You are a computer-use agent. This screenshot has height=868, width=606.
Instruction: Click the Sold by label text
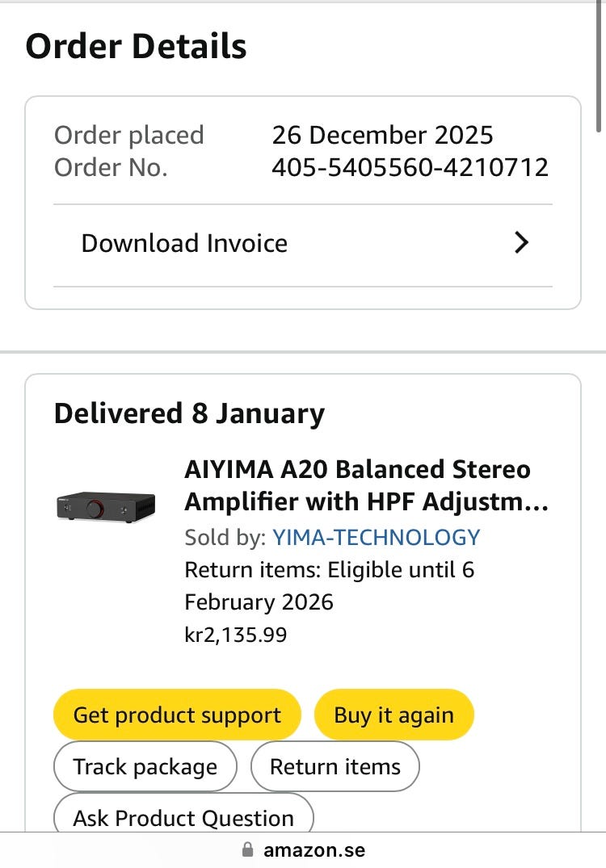225,537
